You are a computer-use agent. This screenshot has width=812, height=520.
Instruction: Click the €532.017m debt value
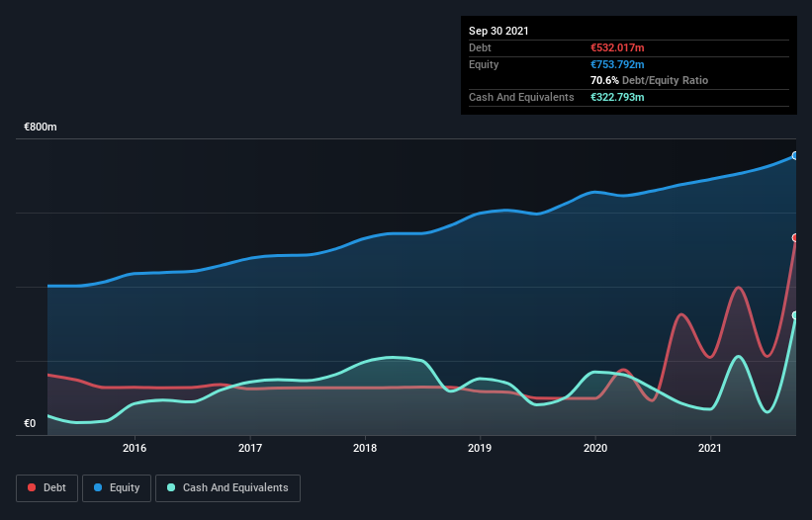coord(617,47)
